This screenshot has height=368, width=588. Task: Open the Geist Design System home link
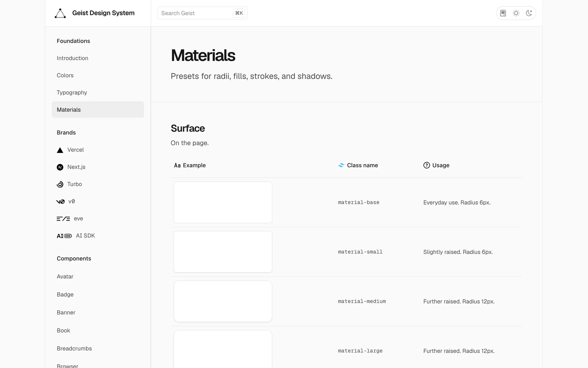(103, 13)
